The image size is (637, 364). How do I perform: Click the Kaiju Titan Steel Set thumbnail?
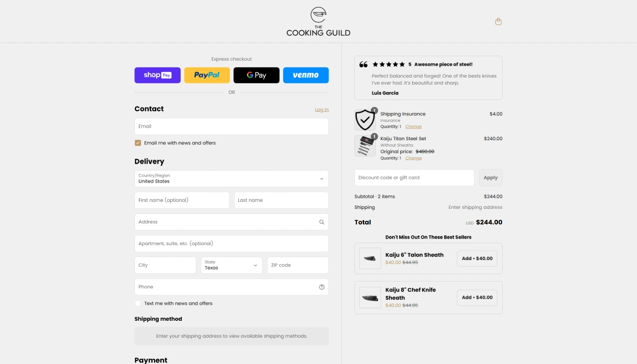(x=365, y=146)
